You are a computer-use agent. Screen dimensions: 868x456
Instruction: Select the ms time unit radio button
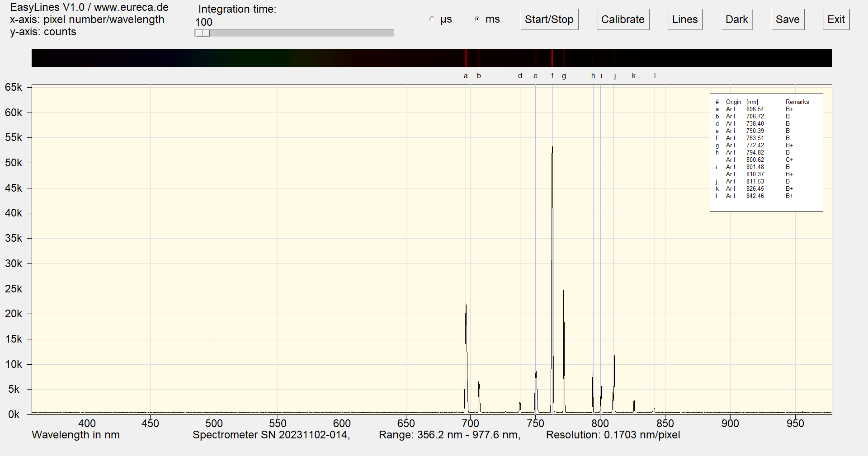(477, 19)
